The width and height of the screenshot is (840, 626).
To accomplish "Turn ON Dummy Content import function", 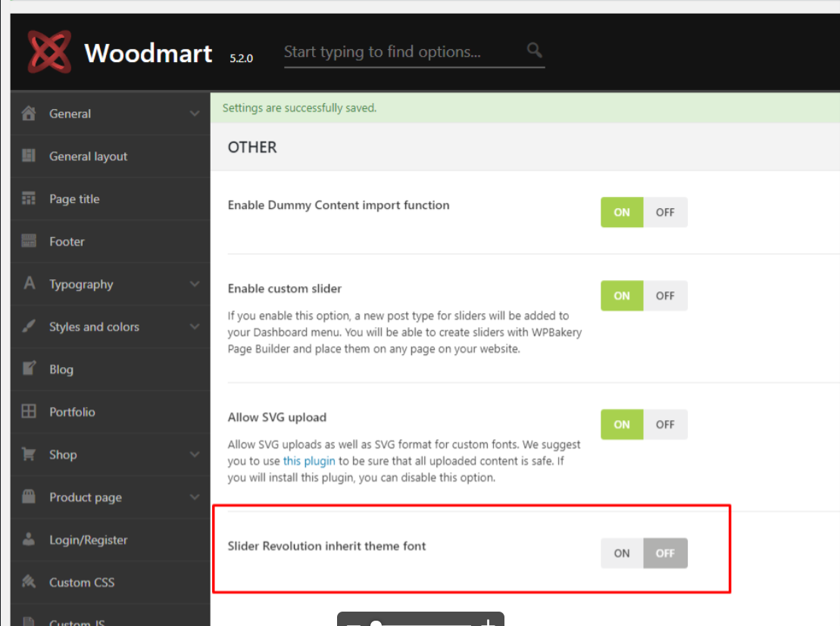I will [622, 213].
